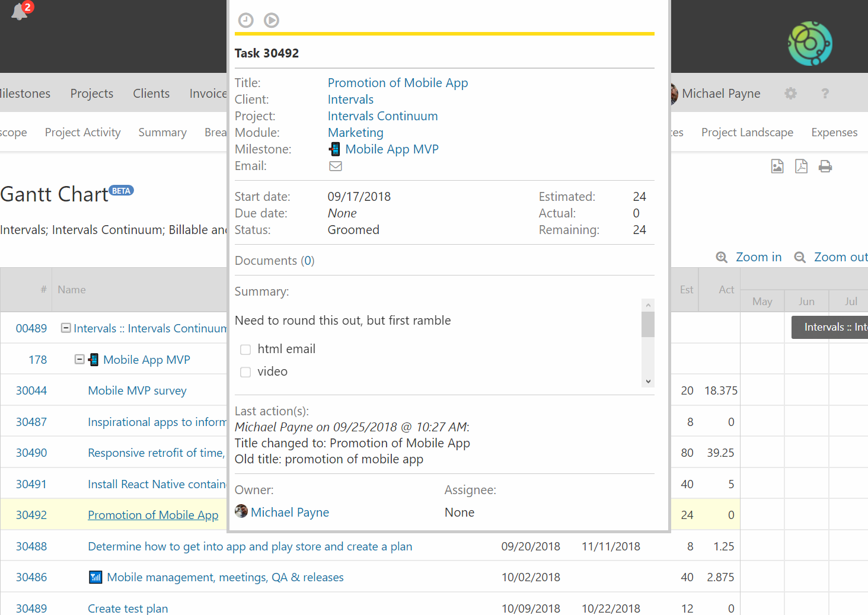Open the Projects menu

(x=91, y=94)
